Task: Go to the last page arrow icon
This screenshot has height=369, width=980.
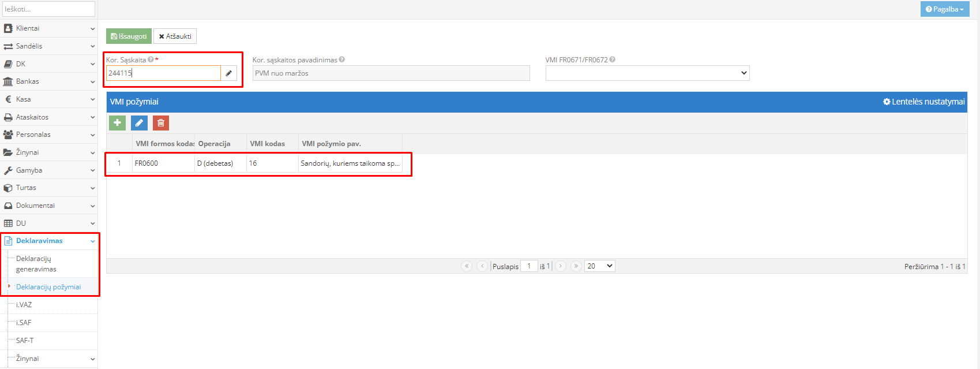Action: [576, 266]
